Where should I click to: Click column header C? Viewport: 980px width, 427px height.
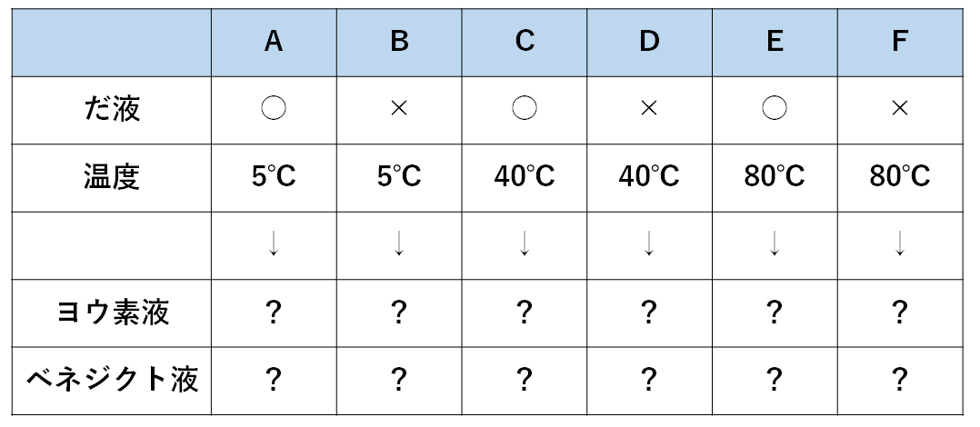[524, 42]
